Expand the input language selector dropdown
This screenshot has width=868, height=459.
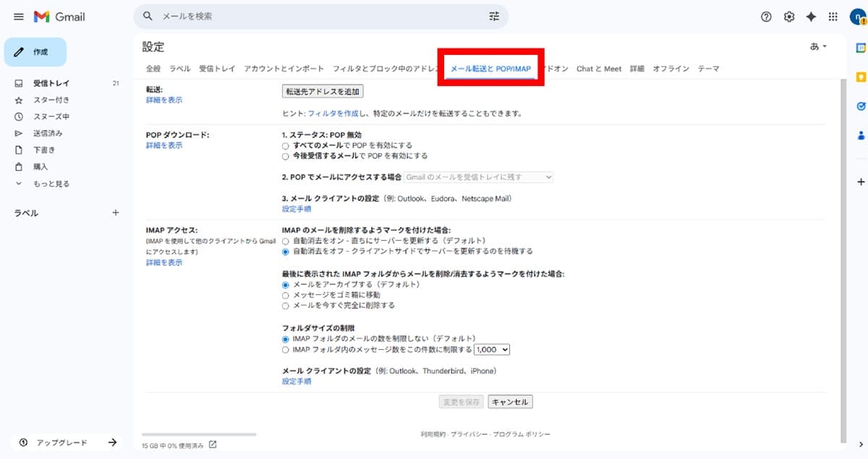coord(819,46)
